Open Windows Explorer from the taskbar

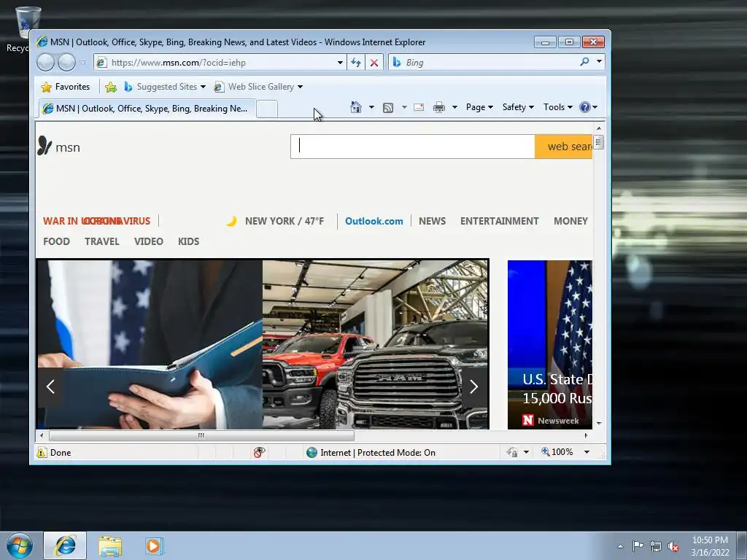[110, 545]
